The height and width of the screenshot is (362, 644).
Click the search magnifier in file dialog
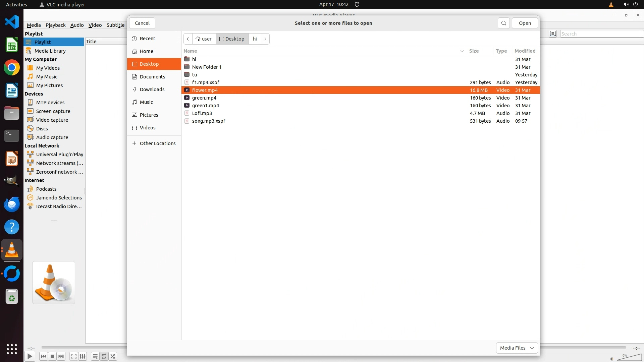coord(503,23)
